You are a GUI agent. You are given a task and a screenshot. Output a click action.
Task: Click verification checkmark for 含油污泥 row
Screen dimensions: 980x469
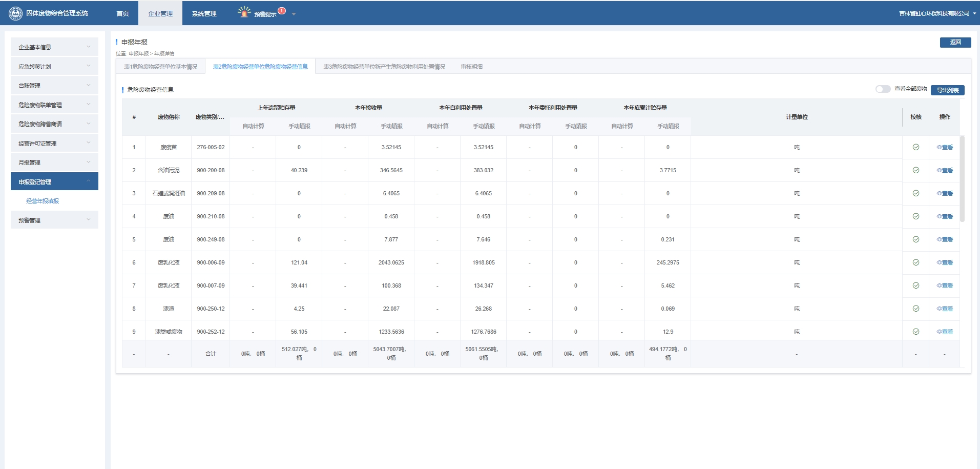[916, 170]
